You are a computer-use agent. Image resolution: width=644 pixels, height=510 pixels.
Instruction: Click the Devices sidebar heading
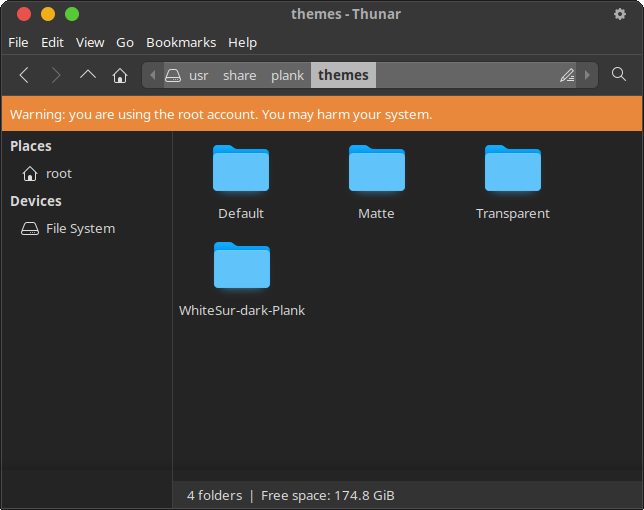(36, 201)
